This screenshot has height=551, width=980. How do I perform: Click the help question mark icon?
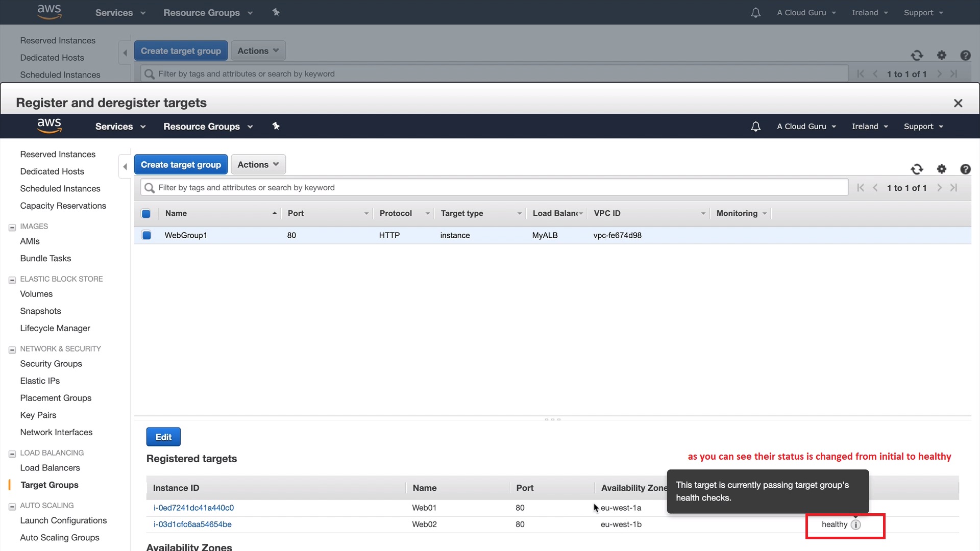pos(965,169)
